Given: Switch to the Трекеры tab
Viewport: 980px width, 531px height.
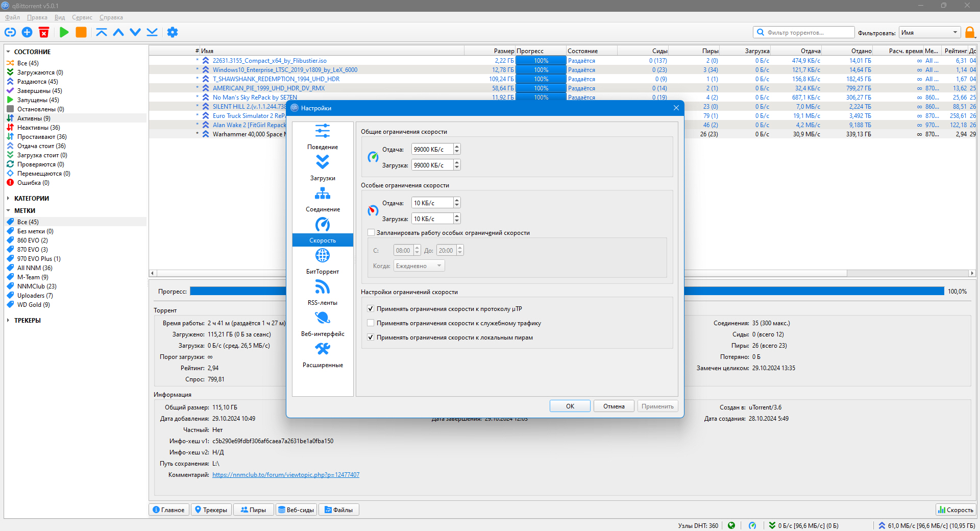Looking at the screenshot, I should [211, 510].
